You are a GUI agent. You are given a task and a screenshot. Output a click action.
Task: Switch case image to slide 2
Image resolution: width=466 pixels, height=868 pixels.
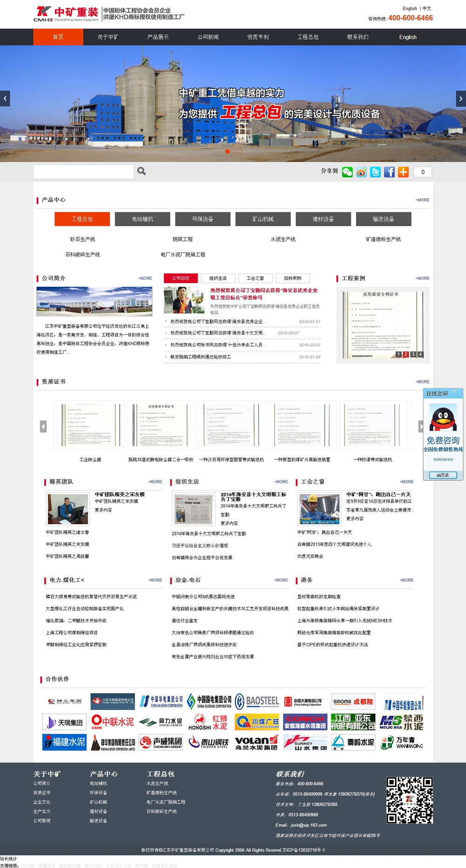[405, 354]
